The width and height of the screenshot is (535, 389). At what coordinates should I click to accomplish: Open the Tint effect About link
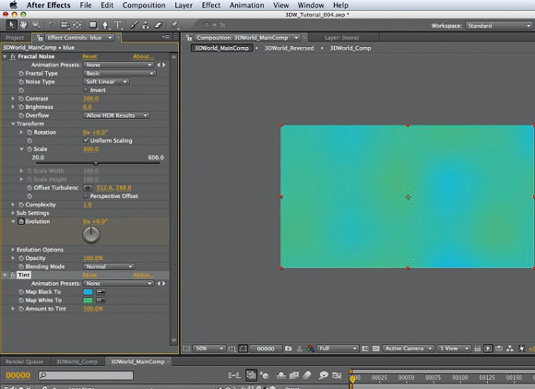pos(143,275)
